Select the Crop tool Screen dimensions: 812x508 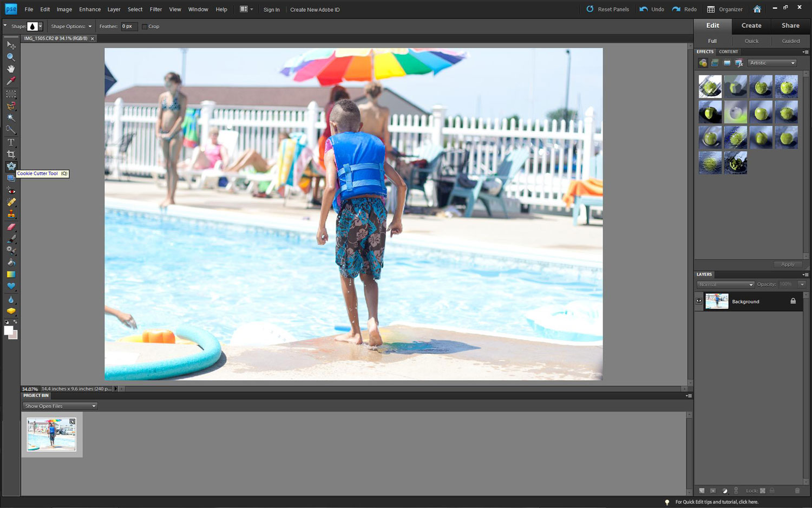click(x=11, y=154)
